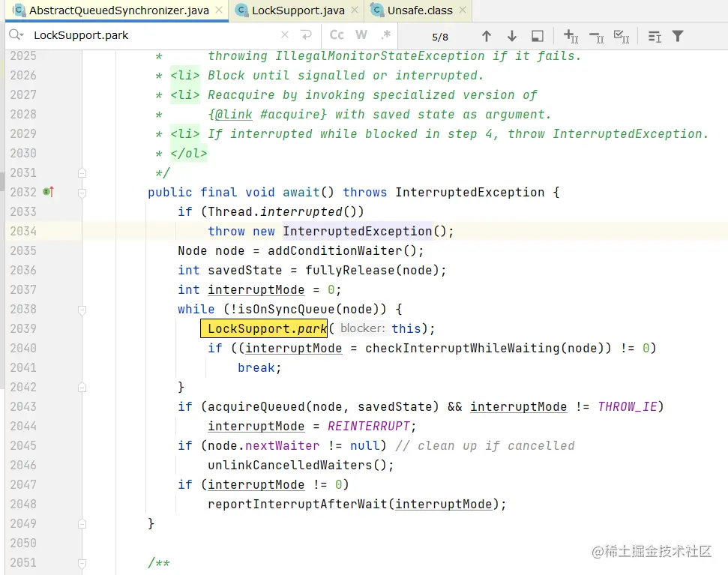Add selection for next occurrence

571,36
